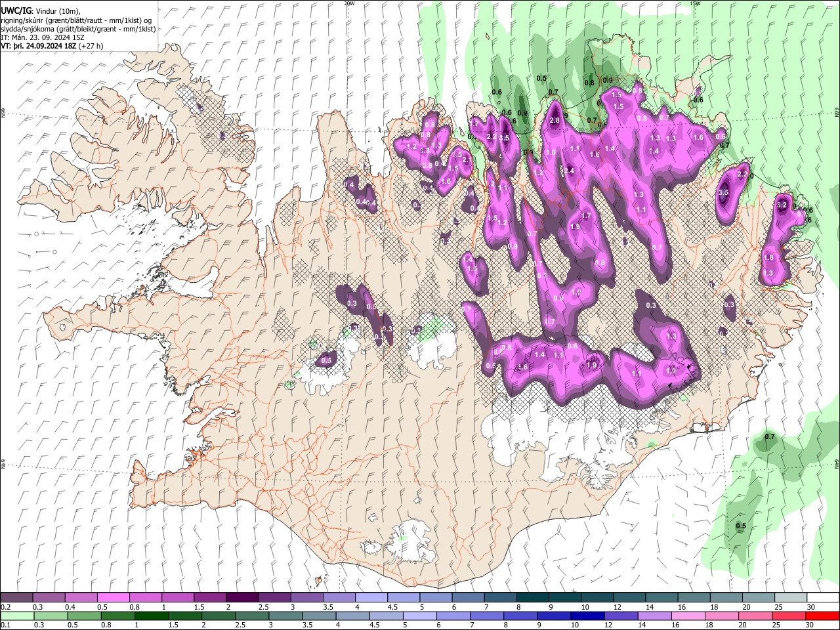Pick the light grey 25–30 snow swatch
The height and width of the screenshot is (630, 840).
(x=790, y=598)
